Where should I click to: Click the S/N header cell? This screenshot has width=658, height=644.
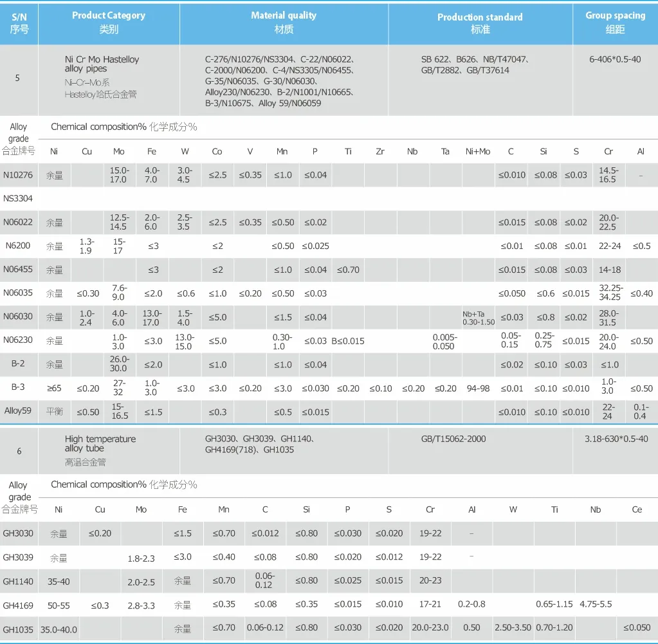click(19, 23)
